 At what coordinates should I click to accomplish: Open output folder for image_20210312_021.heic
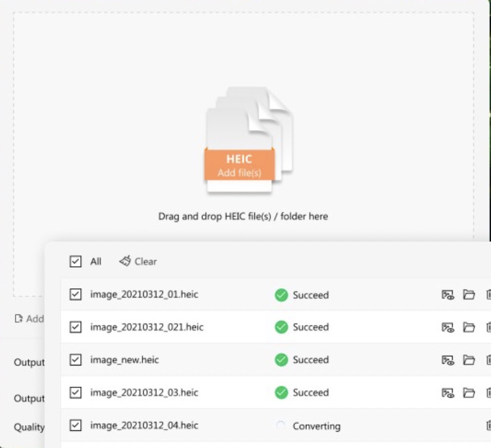[x=468, y=327]
